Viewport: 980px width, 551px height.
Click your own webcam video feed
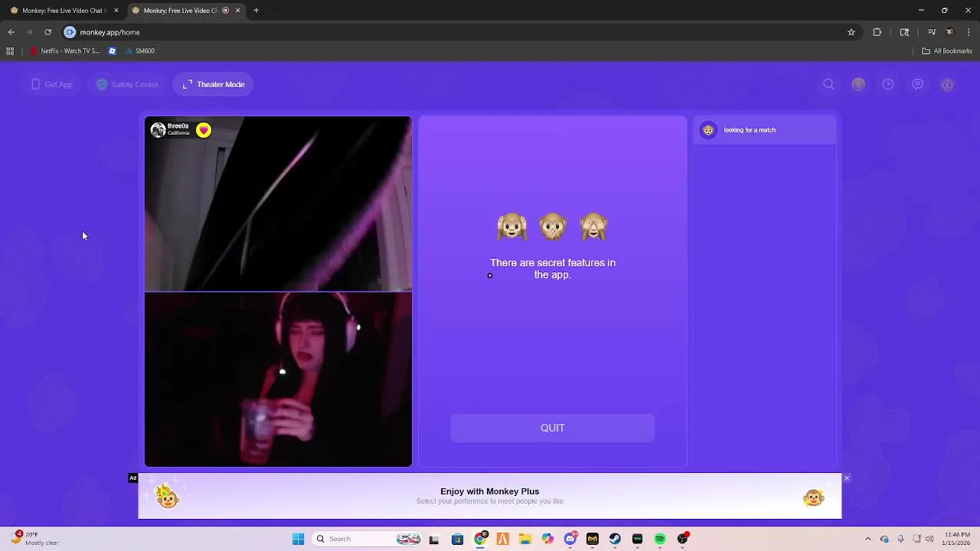[278, 380]
